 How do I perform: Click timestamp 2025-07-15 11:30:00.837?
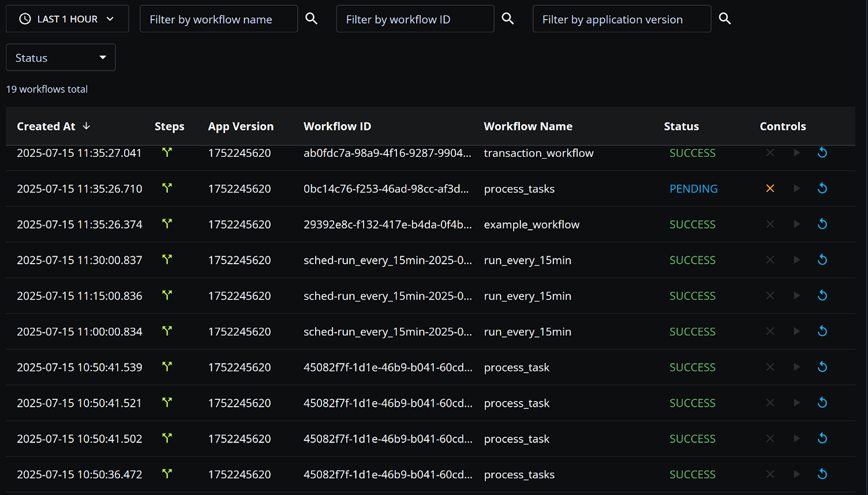(79, 260)
